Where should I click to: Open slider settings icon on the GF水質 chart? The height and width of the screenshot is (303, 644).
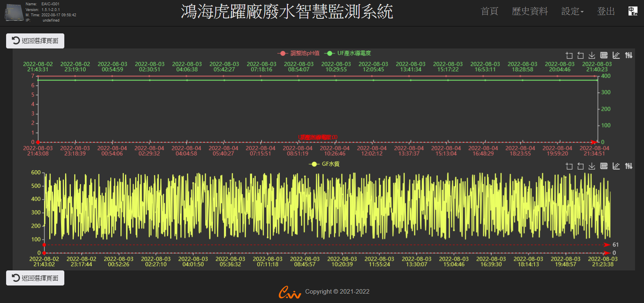click(629, 166)
